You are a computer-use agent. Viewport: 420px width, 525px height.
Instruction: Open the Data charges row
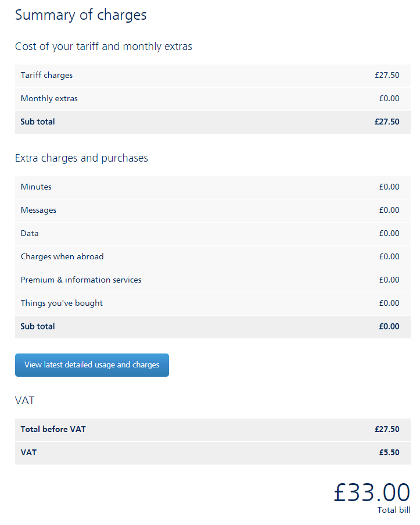213,234
